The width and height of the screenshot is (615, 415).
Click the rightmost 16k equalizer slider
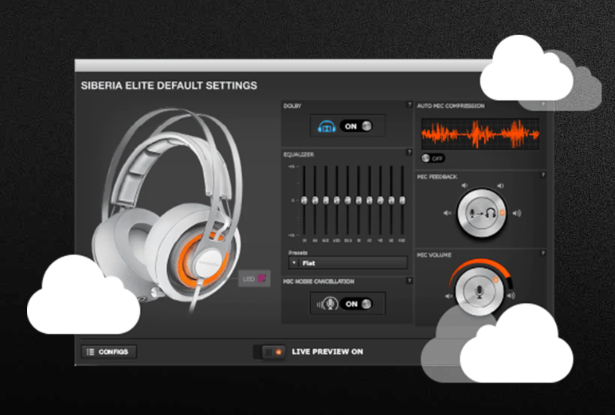pos(402,200)
